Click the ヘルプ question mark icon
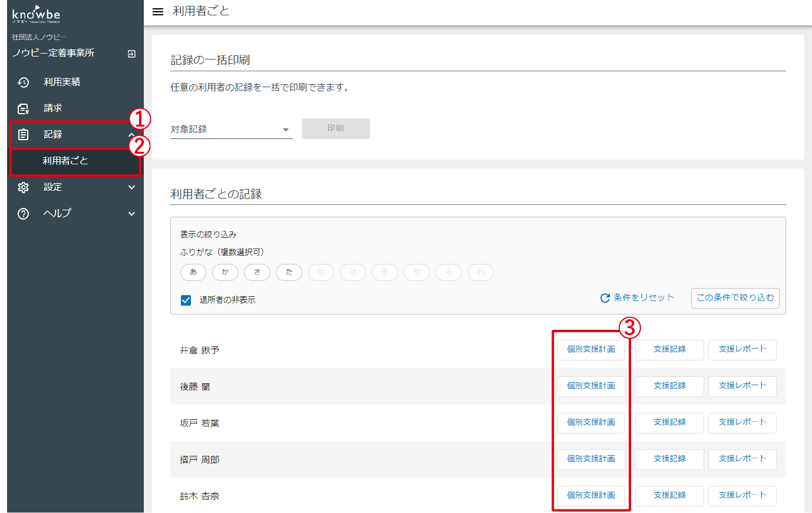 (x=23, y=214)
